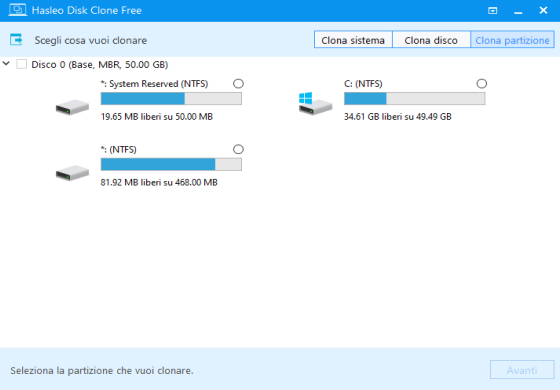560x390 pixels.
Task: Select the unnamed *: (NTFS) partition radio button
Action: coord(238,149)
